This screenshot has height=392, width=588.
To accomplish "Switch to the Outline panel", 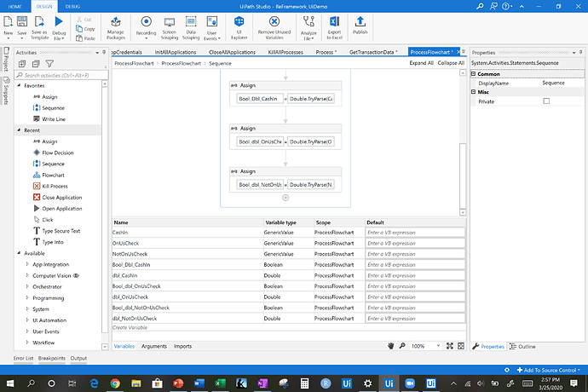I will coord(522,347).
